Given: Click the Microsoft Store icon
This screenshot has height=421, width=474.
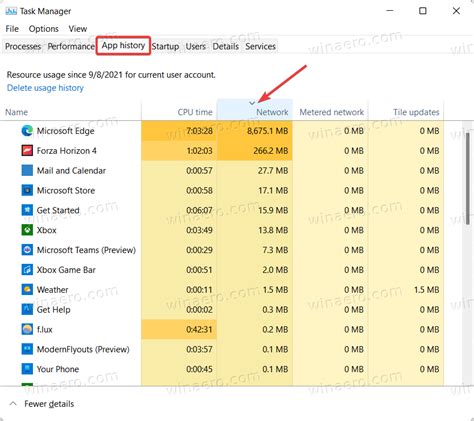Looking at the screenshot, I should 27,190.
